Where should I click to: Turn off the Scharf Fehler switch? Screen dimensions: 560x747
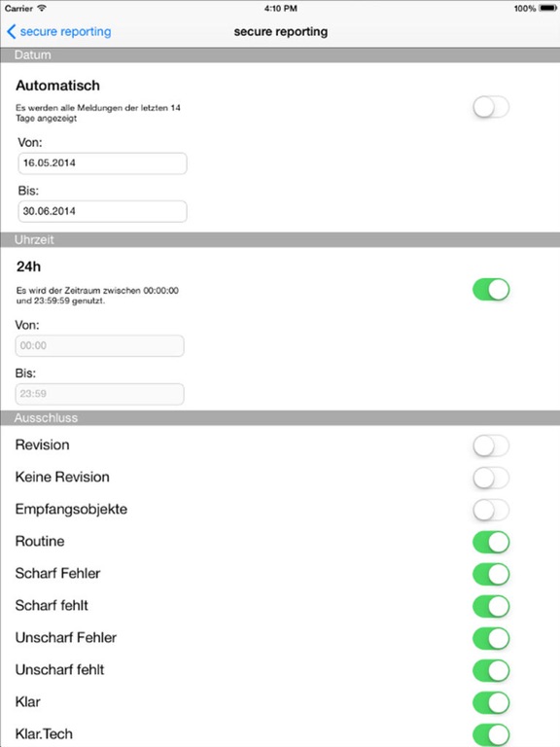491,574
